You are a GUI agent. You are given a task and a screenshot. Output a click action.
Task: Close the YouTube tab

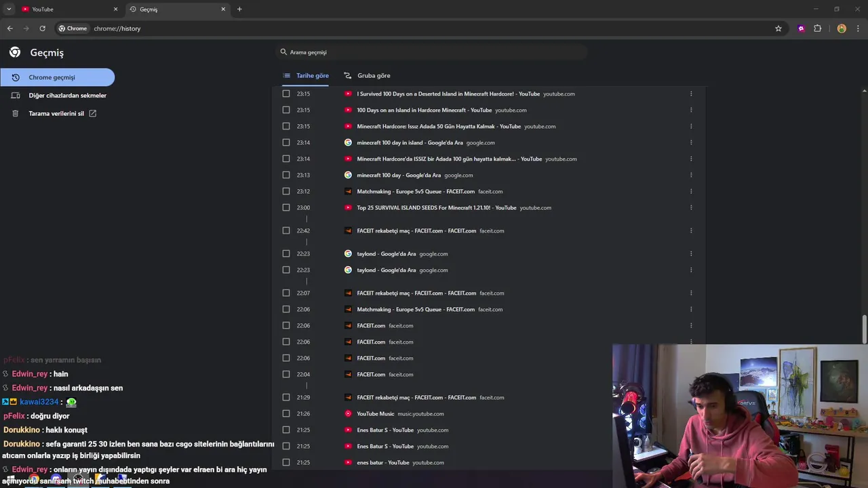(115, 9)
